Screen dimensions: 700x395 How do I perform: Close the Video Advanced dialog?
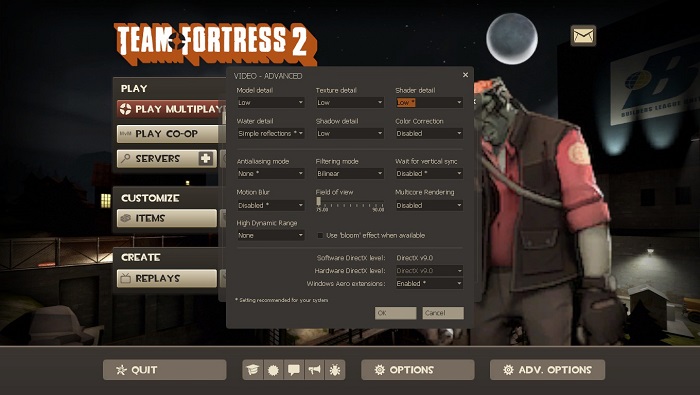[x=465, y=75]
